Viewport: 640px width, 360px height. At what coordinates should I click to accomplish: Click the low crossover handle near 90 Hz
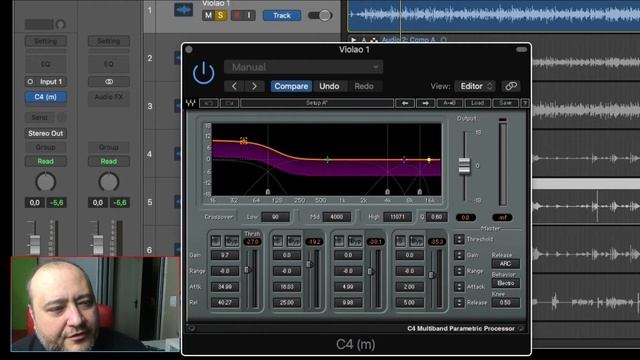pos(268,191)
